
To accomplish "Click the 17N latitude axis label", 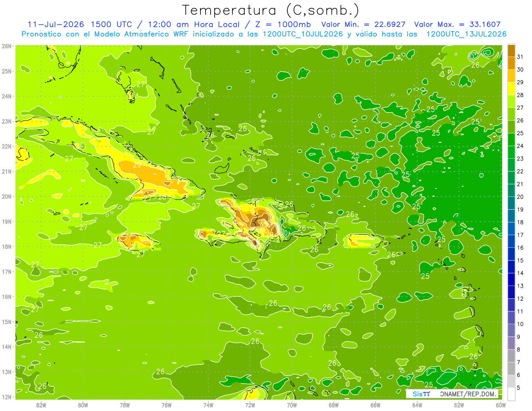I will (x=7, y=272).
